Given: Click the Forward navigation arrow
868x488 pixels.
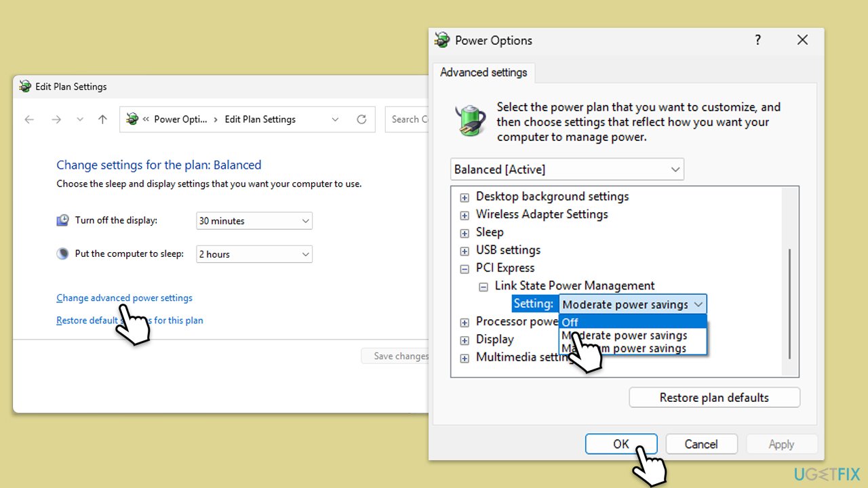Looking at the screenshot, I should tap(56, 119).
